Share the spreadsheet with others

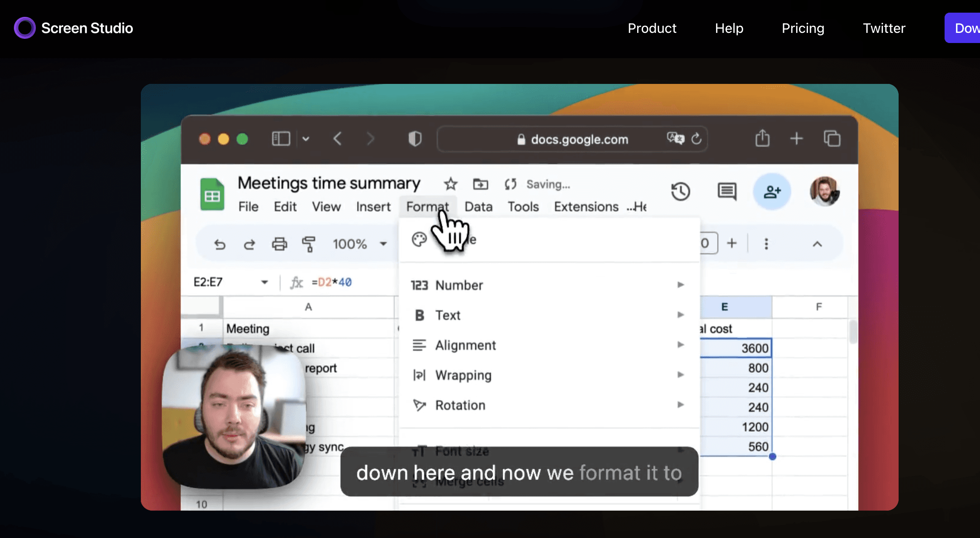772,191
